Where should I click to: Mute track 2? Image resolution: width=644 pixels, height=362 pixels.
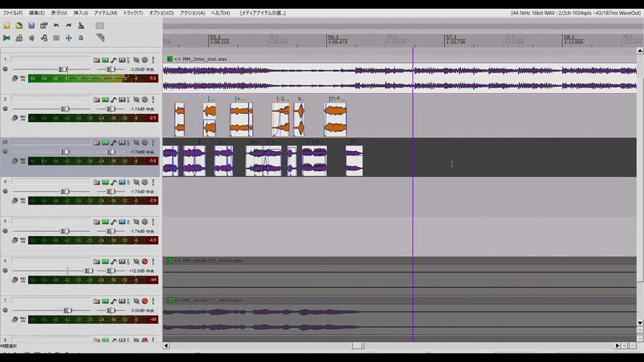145,100
